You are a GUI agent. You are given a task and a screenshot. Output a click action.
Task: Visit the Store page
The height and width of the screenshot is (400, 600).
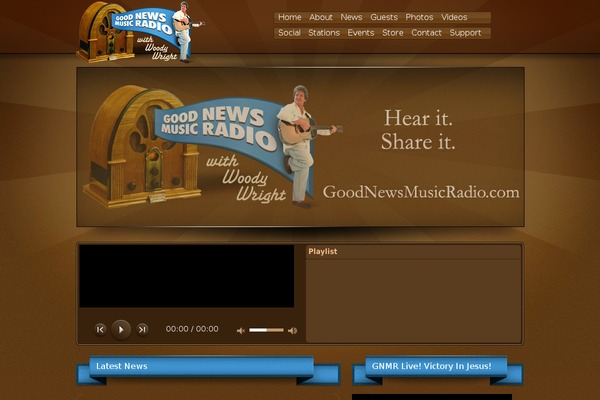click(393, 33)
